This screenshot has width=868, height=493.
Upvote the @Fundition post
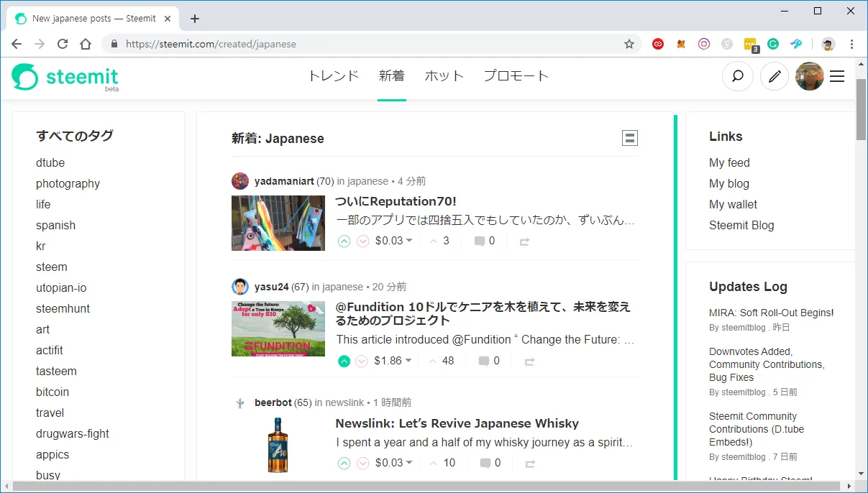(x=344, y=361)
